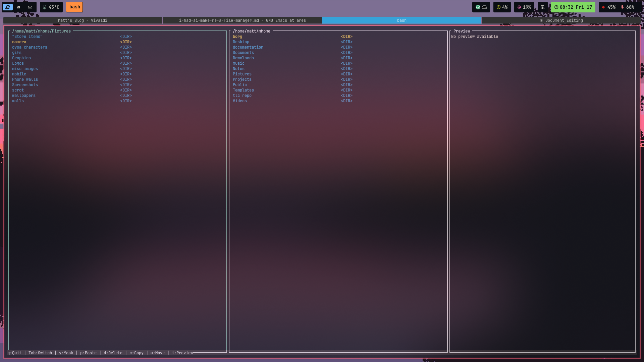Open the Document Editing workspace tab
644x362 pixels.
562,20
